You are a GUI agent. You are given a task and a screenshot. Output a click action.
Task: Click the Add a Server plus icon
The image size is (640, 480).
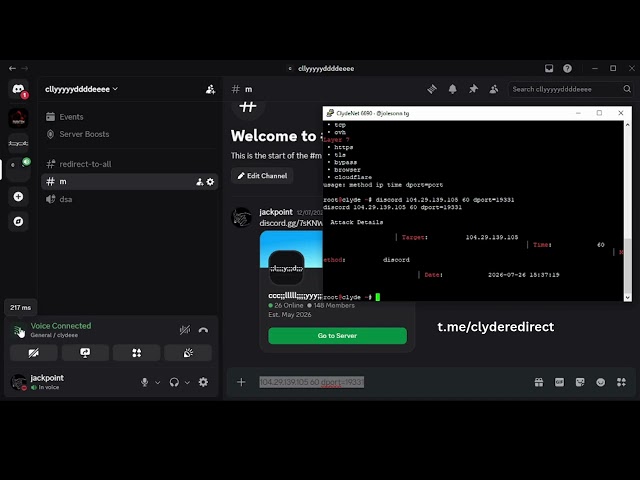tap(18, 197)
